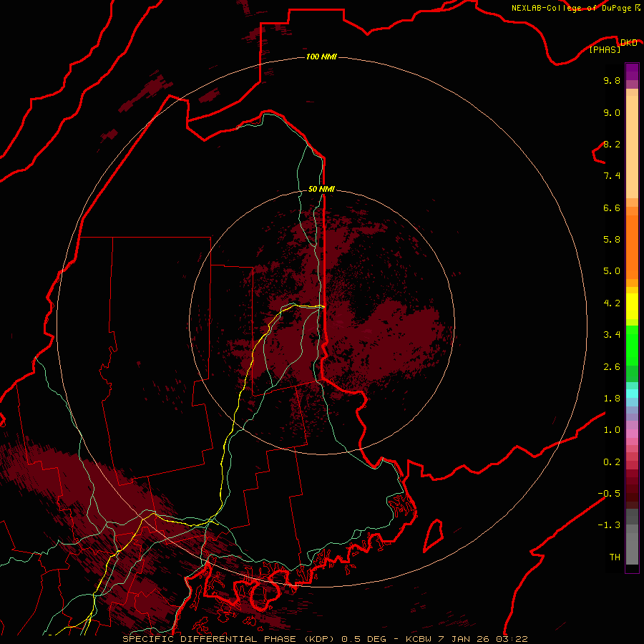The height and width of the screenshot is (644, 644).
Task: Click the Specific Differential Phase (KDP) title caption
Action: coord(325,639)
